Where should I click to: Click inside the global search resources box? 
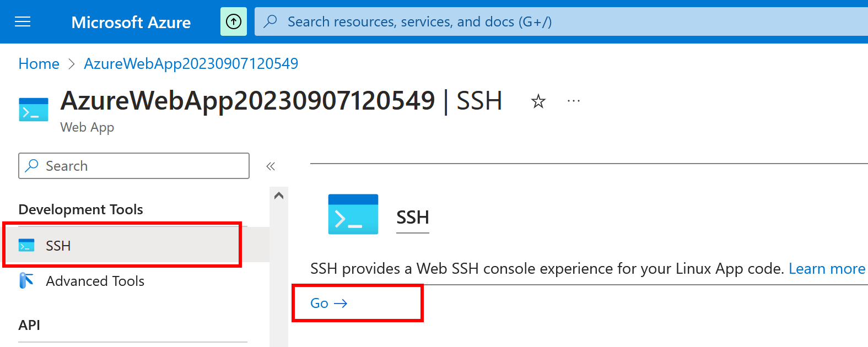coord(561,21)
